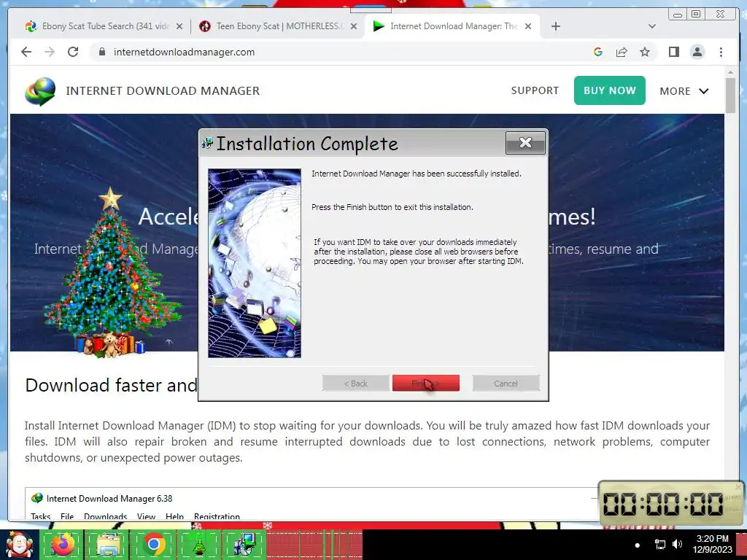Bookmark this page with the star
Screen dimensions: 747x560
(x=645, y=52)
